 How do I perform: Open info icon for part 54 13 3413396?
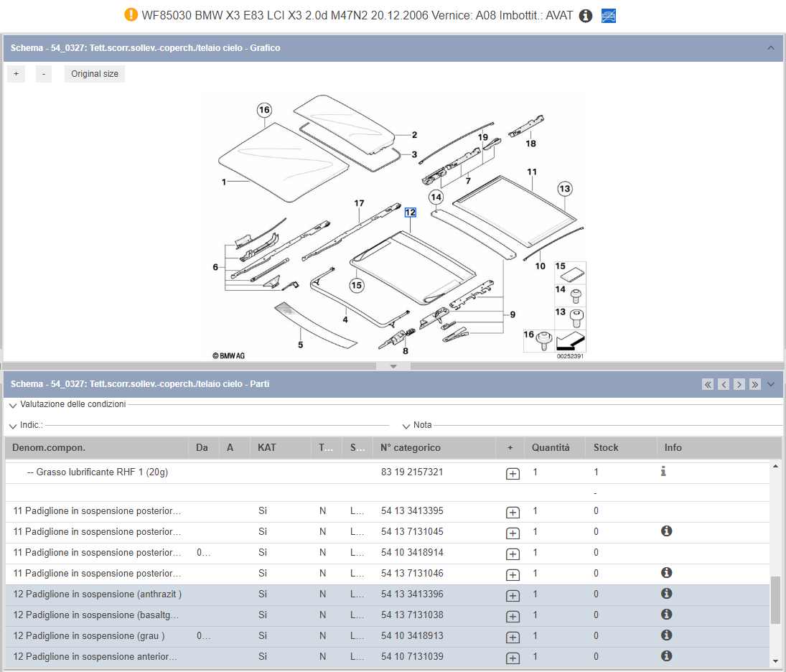click(666, 593)
